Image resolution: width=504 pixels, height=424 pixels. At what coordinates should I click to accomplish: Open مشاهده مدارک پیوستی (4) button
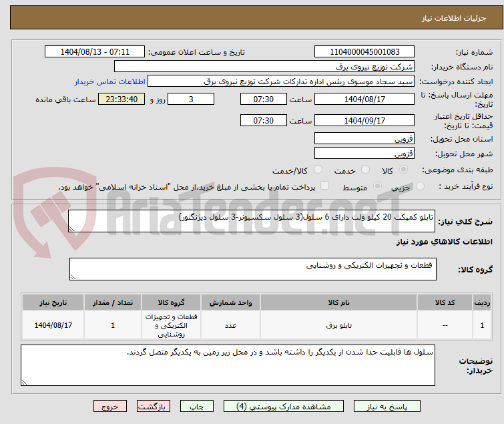point(283,406)
